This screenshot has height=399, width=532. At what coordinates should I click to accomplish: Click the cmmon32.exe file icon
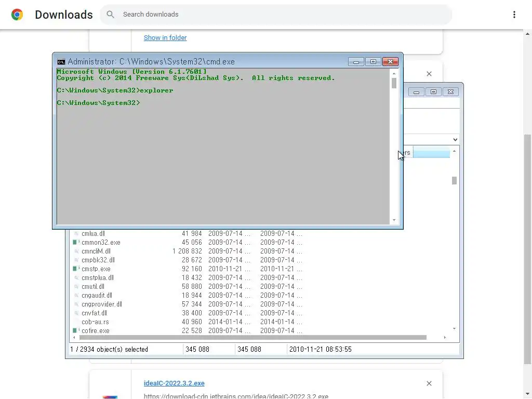76,242
